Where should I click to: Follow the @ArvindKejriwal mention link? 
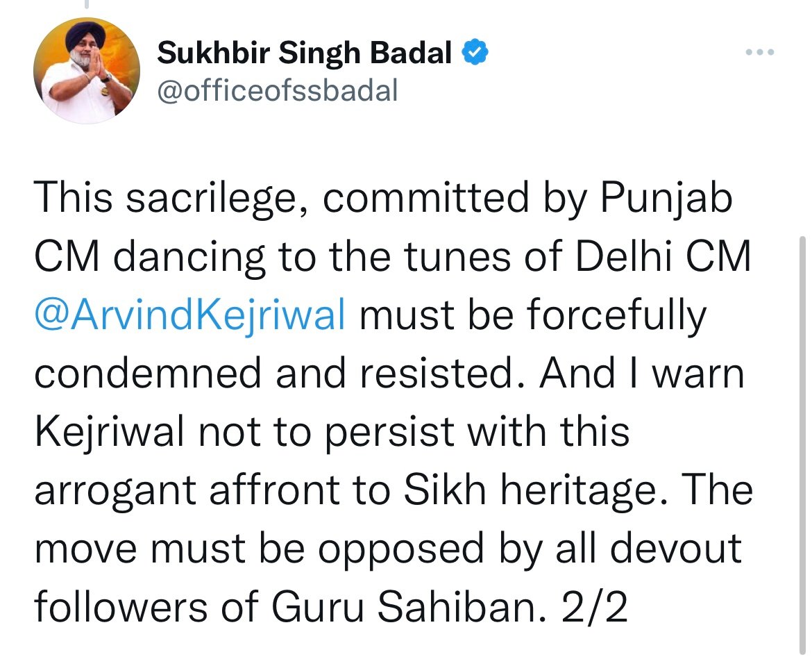tap(189, 315)
